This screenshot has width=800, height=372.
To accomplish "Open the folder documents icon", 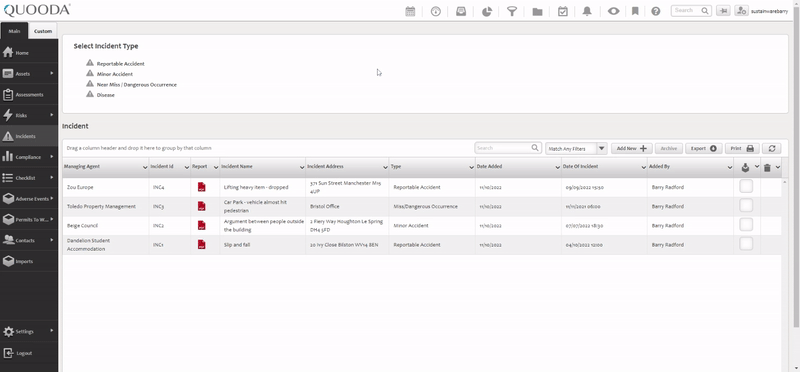I will (537, 11).
